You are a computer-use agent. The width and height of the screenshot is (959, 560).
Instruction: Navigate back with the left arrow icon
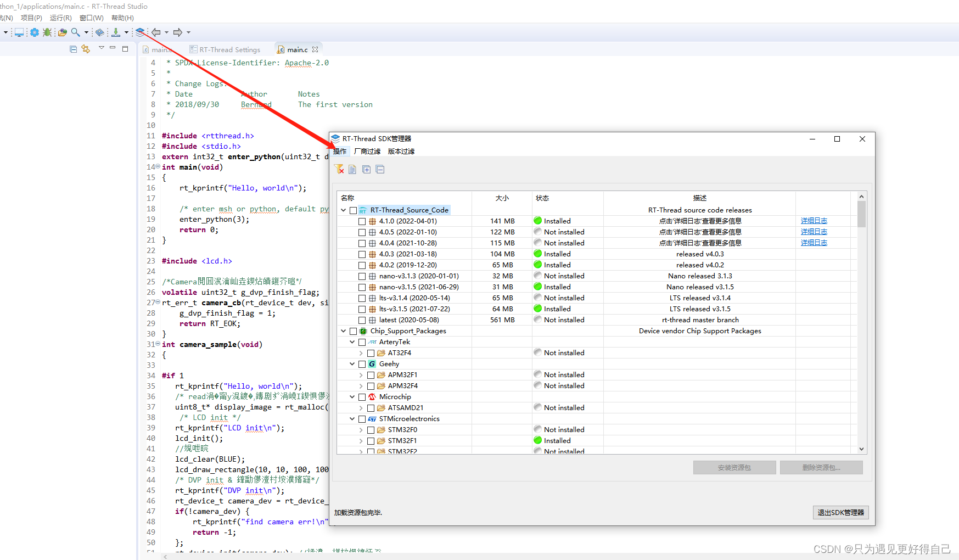click(x=156, y=32)
